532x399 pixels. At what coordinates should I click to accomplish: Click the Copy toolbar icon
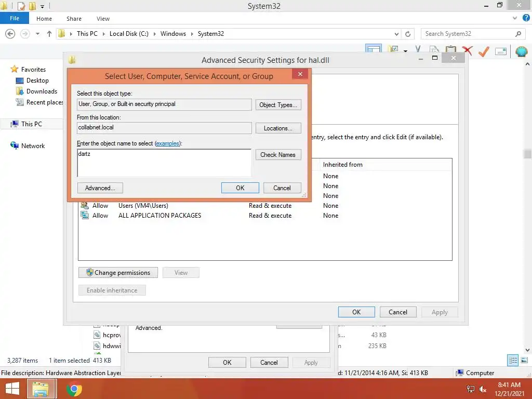pos(434,49)
